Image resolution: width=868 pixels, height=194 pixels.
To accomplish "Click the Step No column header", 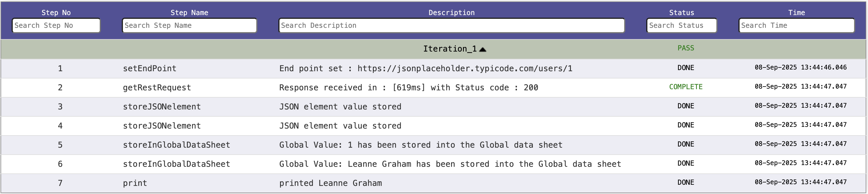I will pos(56,12).
